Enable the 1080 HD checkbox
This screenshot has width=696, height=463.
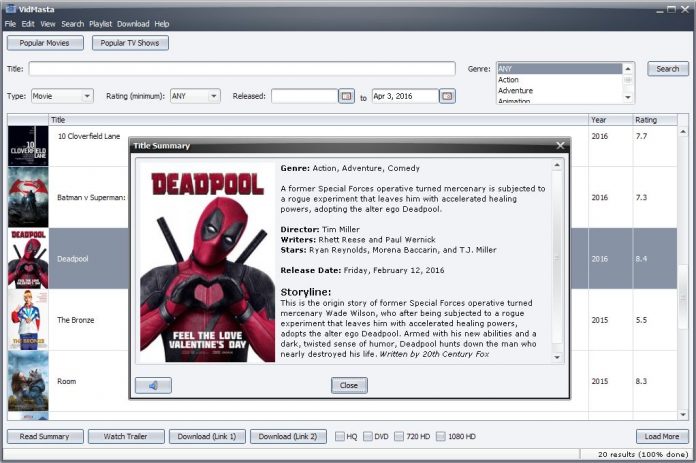[x=440, y=436]
